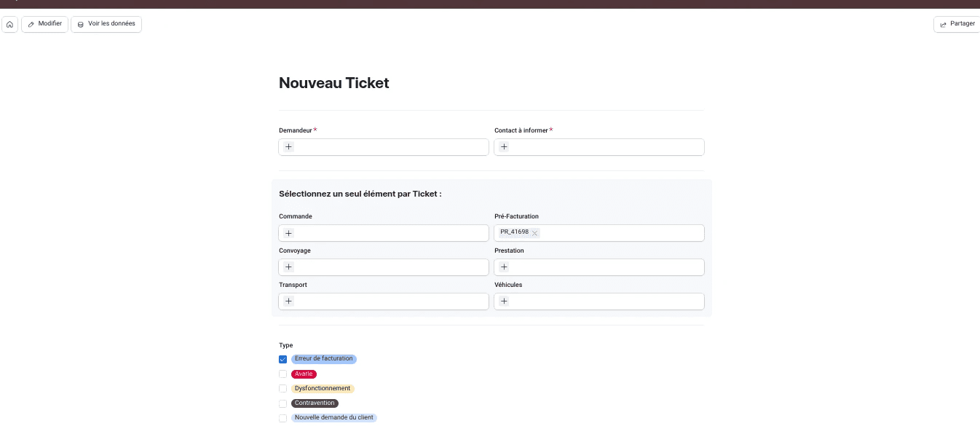980x426 pixels.
Task: Click the Modifier button
Action: [44, 24]
